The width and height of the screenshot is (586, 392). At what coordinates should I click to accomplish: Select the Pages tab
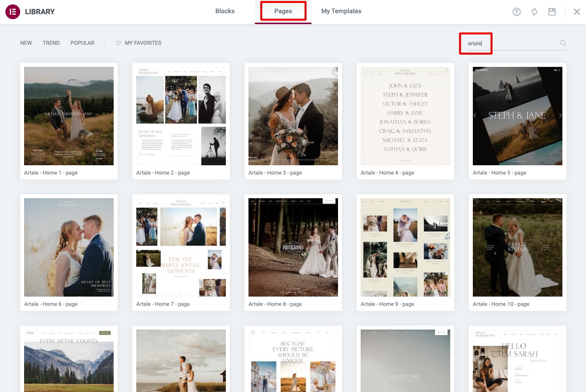click(x=283, y=11)
